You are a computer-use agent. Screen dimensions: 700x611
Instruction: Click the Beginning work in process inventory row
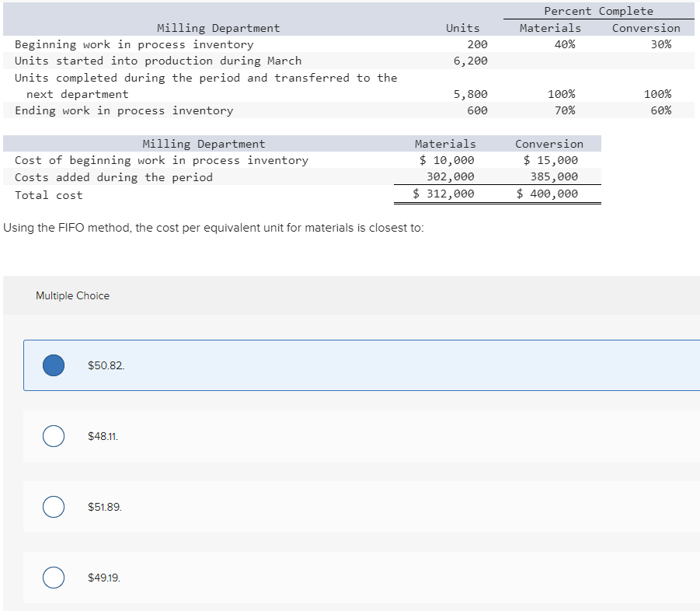(132, 44)
